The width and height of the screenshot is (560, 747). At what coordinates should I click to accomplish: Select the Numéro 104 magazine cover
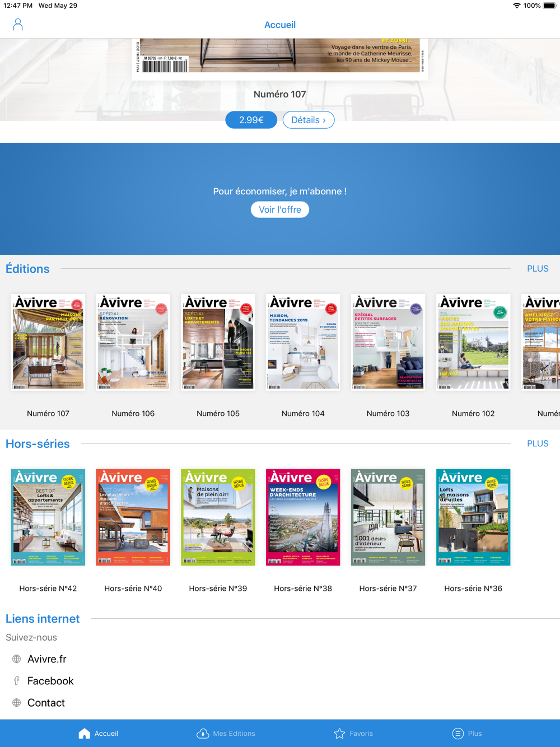[x=303, y=342]
